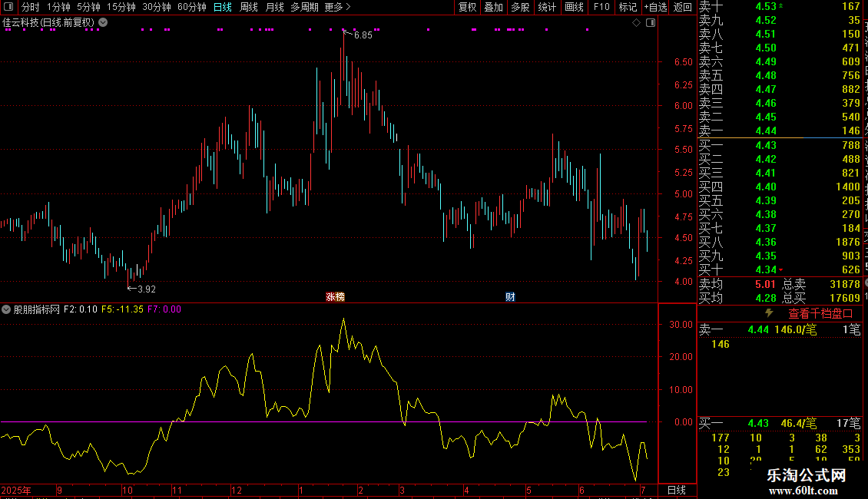This screenshot has width=868, height=499.
Task: Click the 涨榜 event marker
Action: point(335,297)
